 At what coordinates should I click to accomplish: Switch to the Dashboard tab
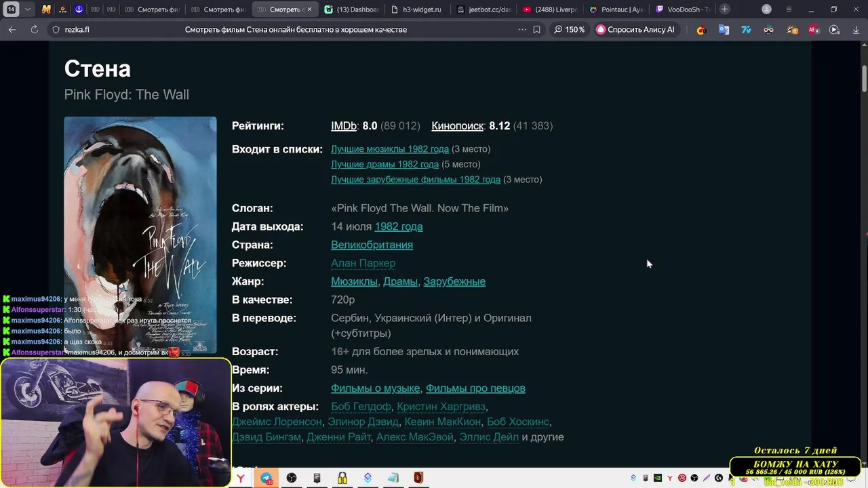point(351,9)
